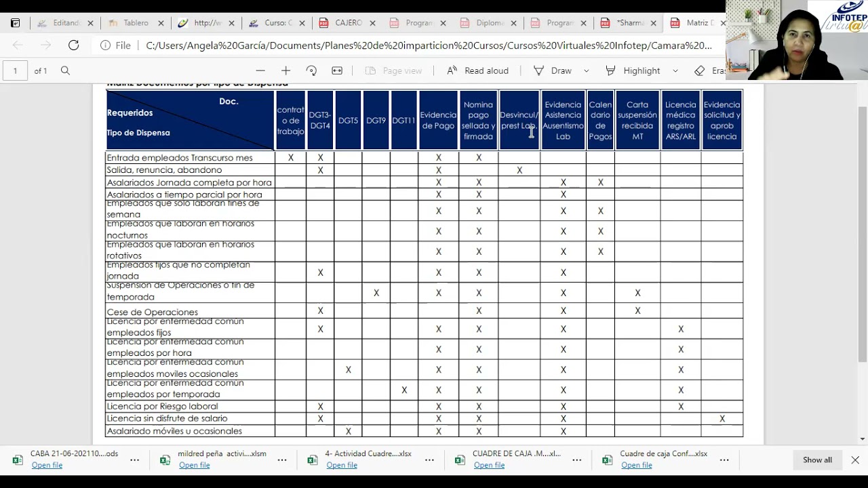Click 'Salida, renuncia, abandono' row label
This screenshot has height=488, width=868.
(164, 170)
